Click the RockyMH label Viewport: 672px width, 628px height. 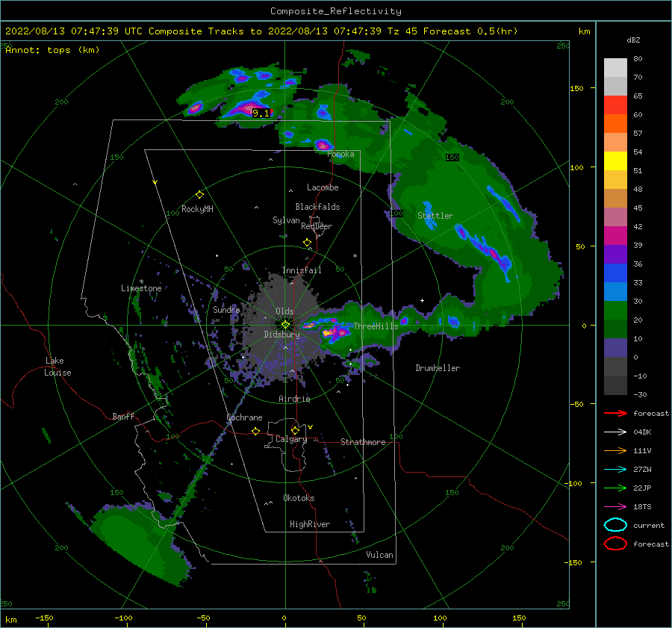[x=197, y=209]
